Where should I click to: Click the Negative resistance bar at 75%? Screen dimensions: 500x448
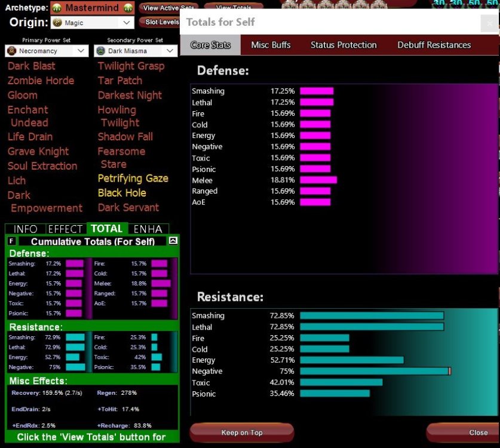pos(375,372)
